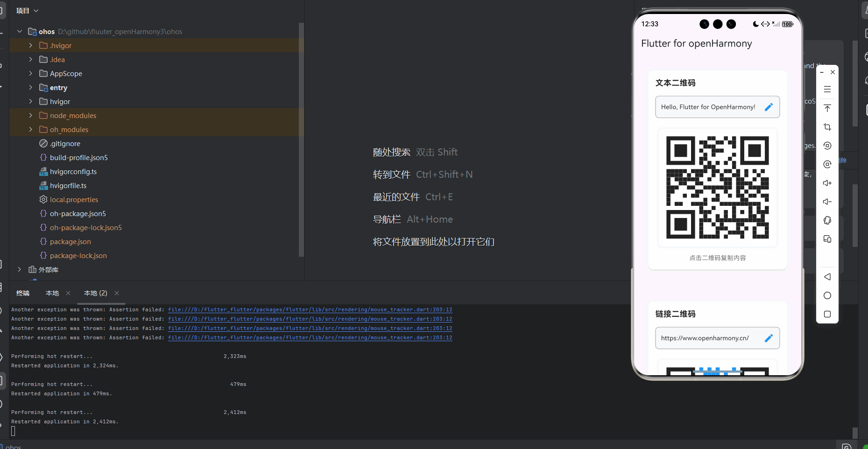This screenshot has height=449, width=868.
Task: Edit the link QR code with pencil icon
Action: 769,338
